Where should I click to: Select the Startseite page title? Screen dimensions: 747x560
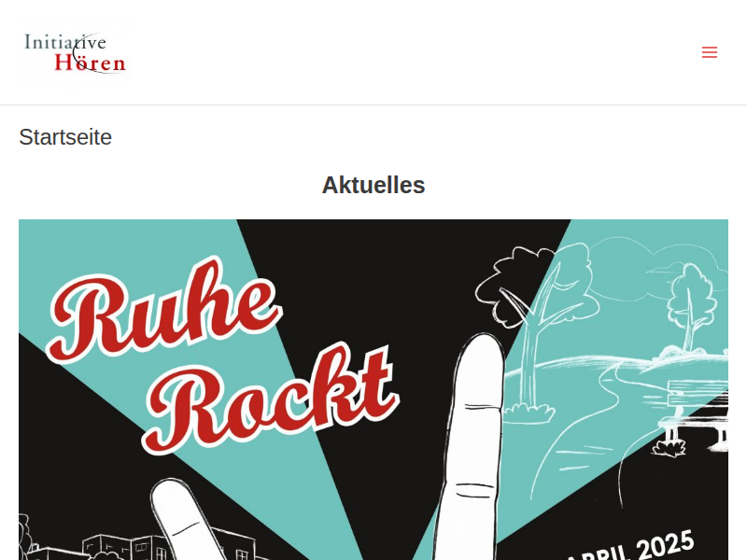pyautogui.click(x=65, y=137)
